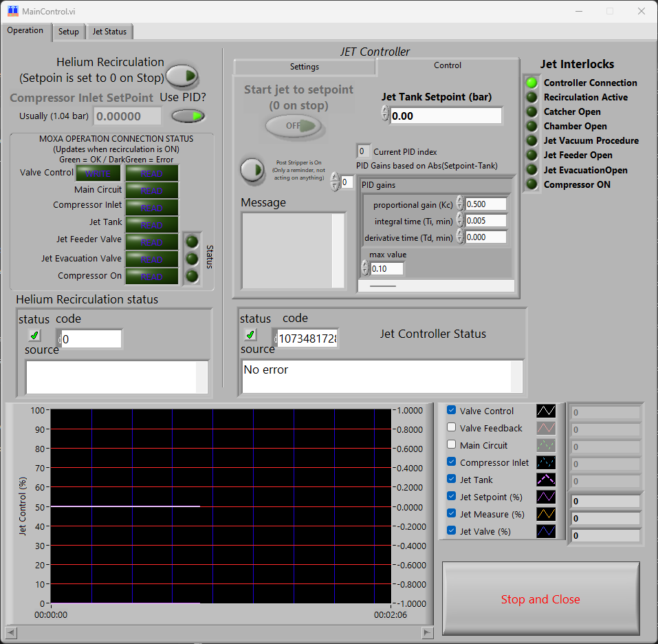The width and height of the screenshot is (658, 644).
Task: Click the Compressor ON interlock LED
Action: (531, 184)
